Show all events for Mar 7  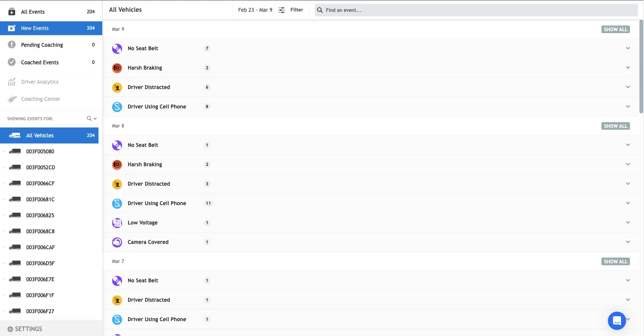coord(615,261)
